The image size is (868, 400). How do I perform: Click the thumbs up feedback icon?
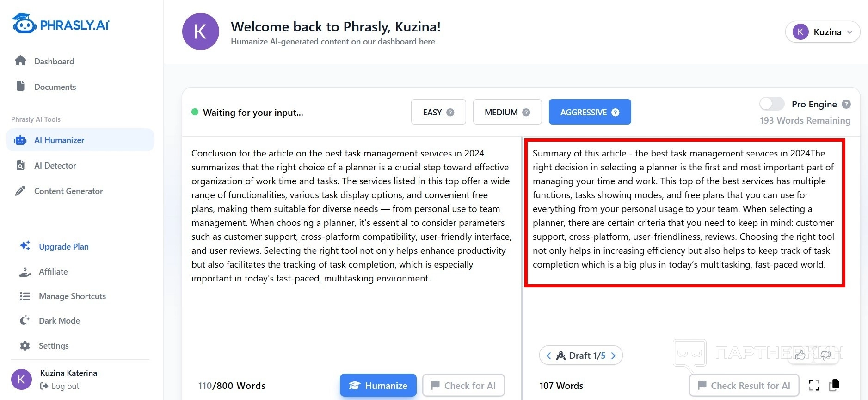tap(800, 355)
